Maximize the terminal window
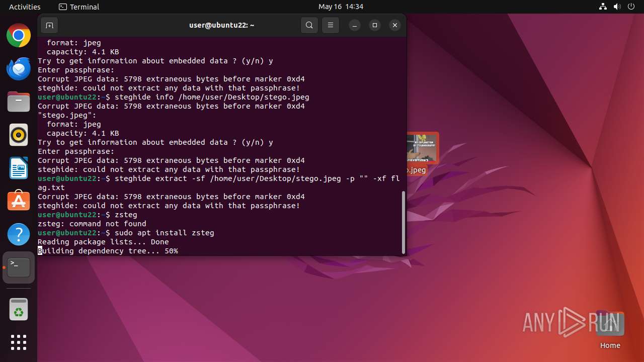This screenshot has height=362, width=644. (375, 25)
